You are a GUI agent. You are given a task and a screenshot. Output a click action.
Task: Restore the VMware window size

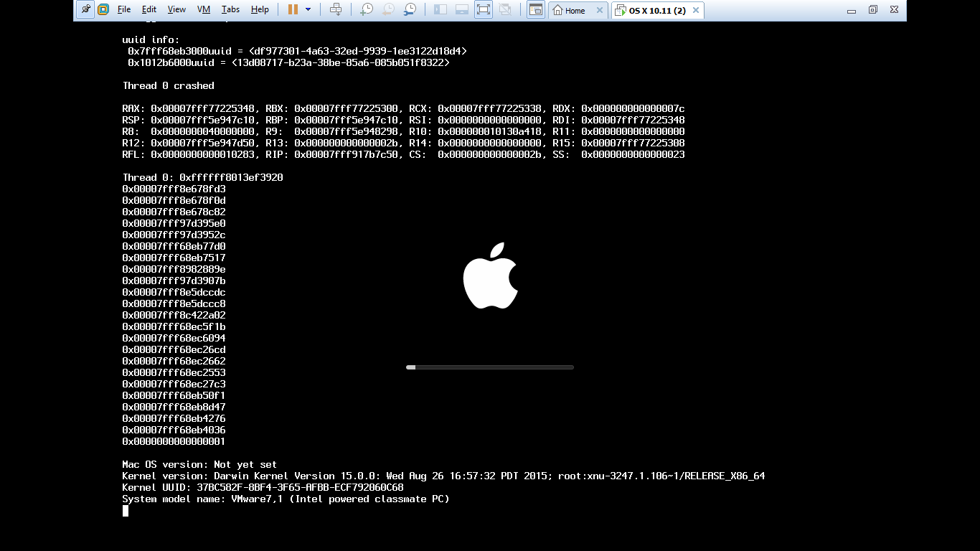[873, 10]
